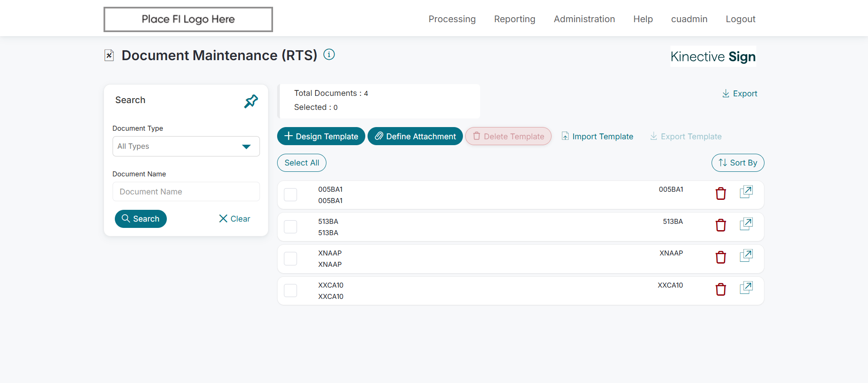Click the Export link
Image resolution: width=868 pixels, height=383 pixels.
(740, 94)
